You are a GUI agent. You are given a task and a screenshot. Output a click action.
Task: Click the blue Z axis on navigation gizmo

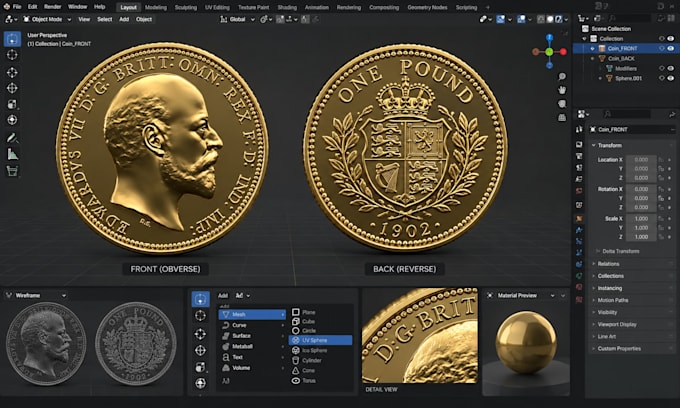pyautogui.click(x=549, y=38)
